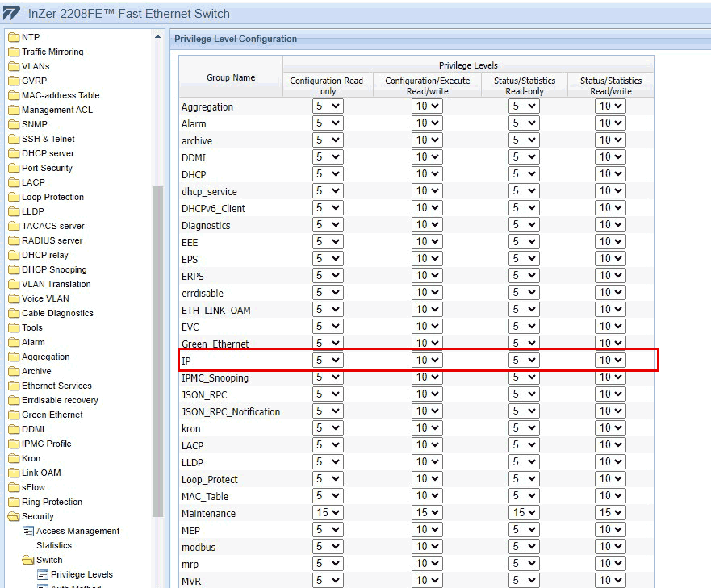This screenshot has height=588, width=711.
Task: Expand the VLANs menu item
Action: point(36,66)
